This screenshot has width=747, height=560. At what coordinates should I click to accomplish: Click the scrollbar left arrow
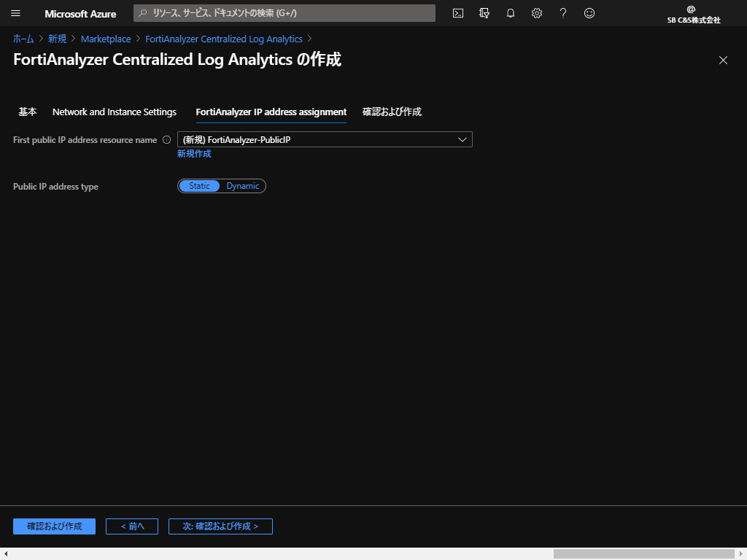click(x=6, y=554)
